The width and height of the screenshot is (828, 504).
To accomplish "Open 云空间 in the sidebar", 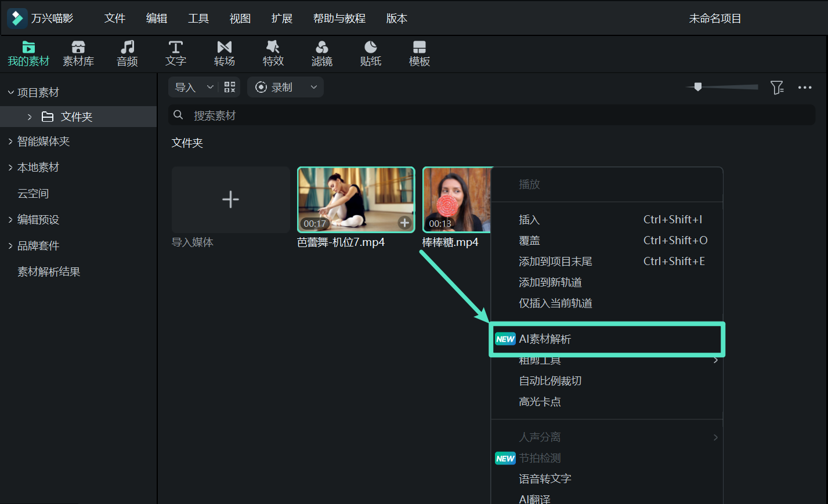I will (33, 194).
